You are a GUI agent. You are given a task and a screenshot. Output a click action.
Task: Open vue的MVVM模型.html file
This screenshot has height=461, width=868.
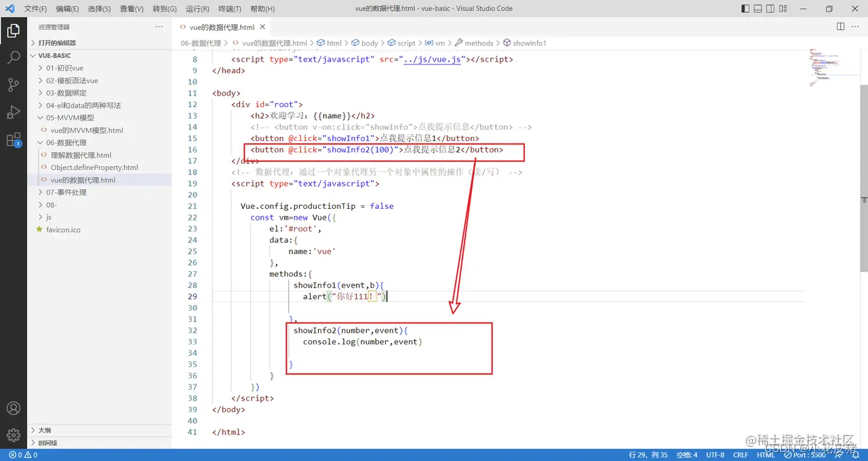(99, 130)
